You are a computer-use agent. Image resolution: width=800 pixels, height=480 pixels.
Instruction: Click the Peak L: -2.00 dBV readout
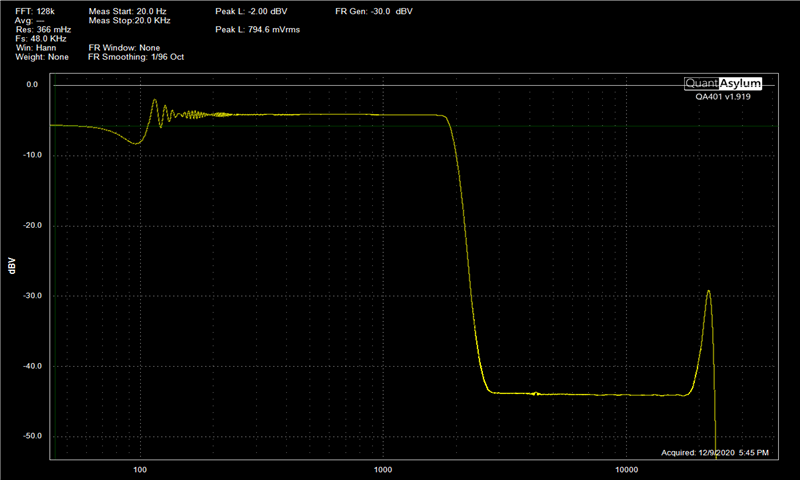tap(251, 11)
